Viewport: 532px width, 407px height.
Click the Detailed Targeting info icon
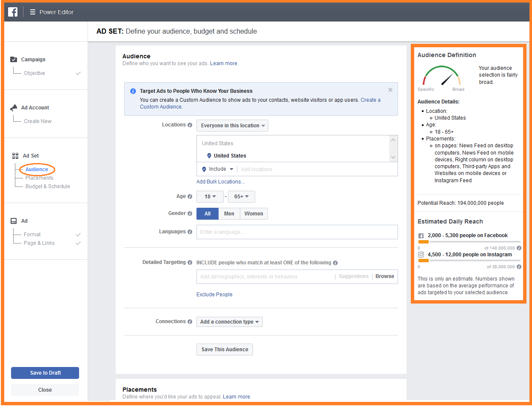click(x=190, y=262)
